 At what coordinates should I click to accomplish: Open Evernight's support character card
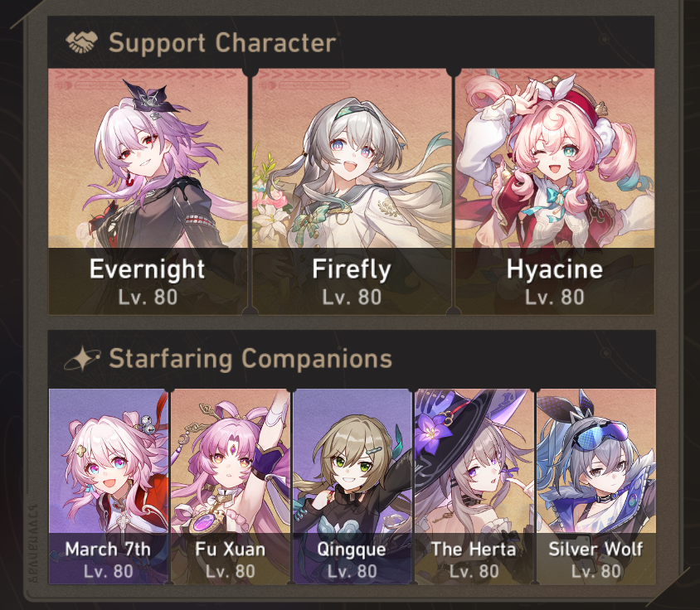click(x=148, y=192)
